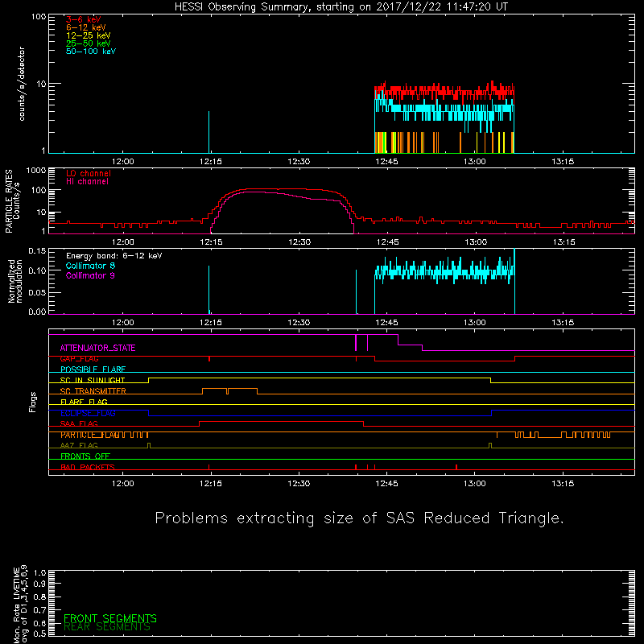Click the Mon. Rate LIVETIME axis label
This screenshot has height=644, width=644.
click(x=21, y=605)
